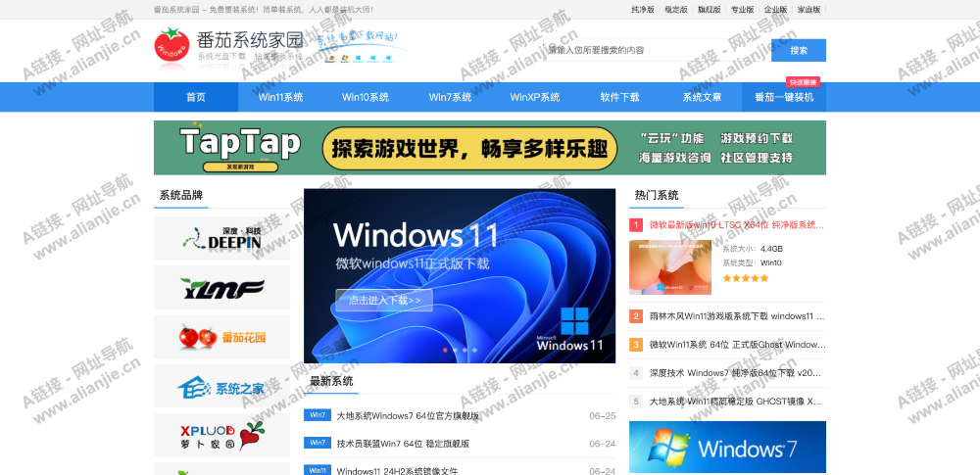This screenshot has width=980, height=475.
Task: Select the fourth carousel dot on Windows 11 banner
Action: [x=474, y=350]
